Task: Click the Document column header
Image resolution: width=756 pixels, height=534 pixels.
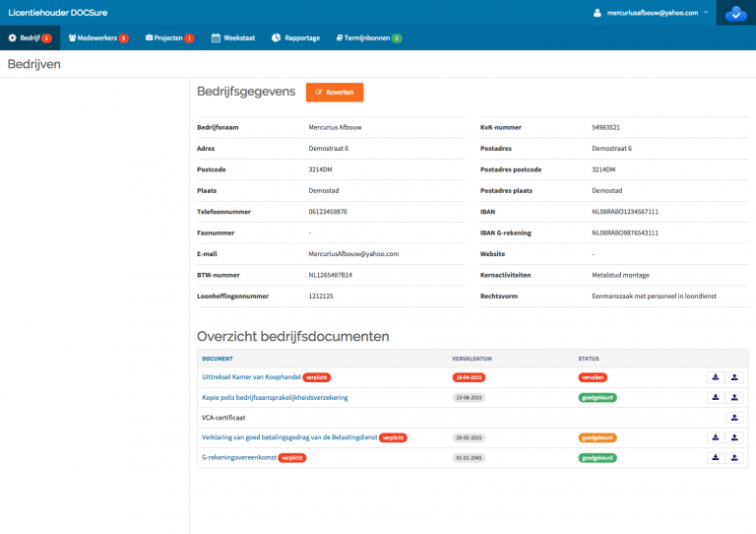Action: click(218, 359)
